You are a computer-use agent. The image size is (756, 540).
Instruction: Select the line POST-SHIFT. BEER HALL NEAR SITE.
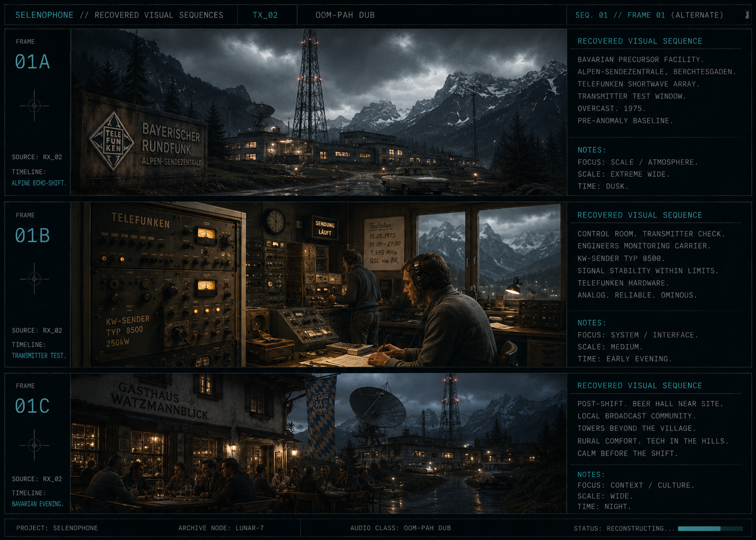pyautogui.click(x=651, y=404)
